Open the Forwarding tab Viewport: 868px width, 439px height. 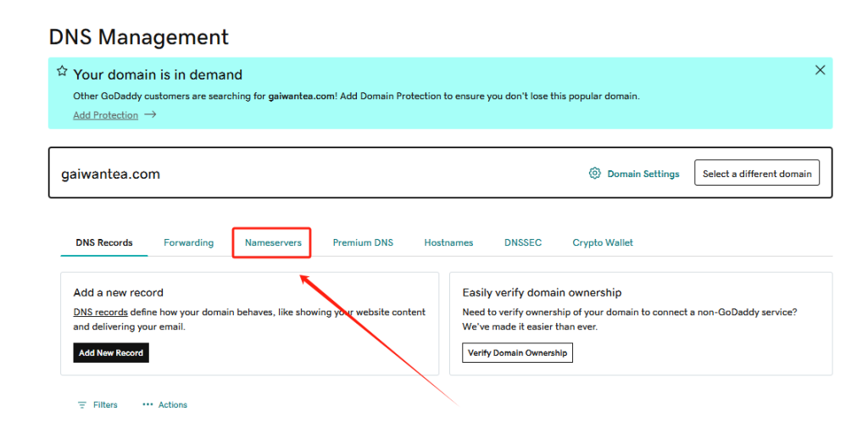pyautogui.click(x=188, y=242)
